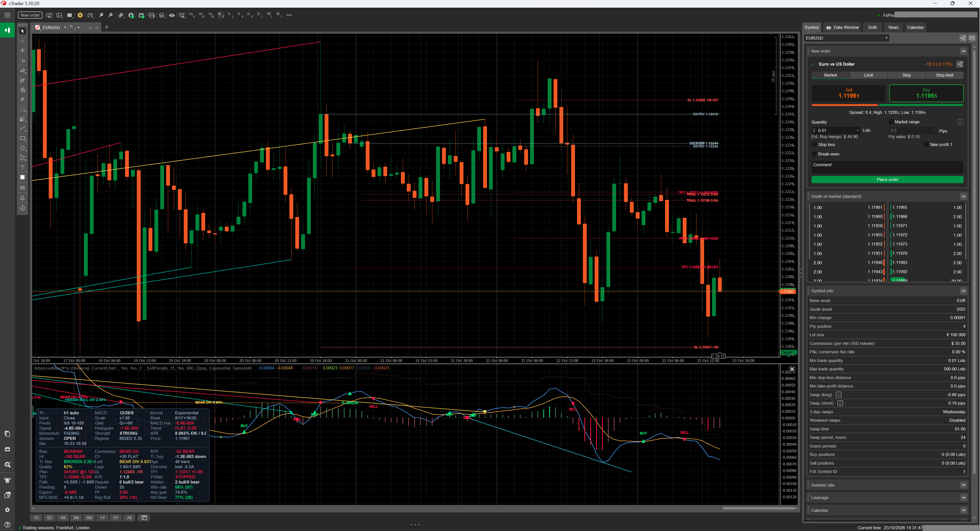Click the Sell 1.11961 button
The image size is (980, 531).
[848, 93]
